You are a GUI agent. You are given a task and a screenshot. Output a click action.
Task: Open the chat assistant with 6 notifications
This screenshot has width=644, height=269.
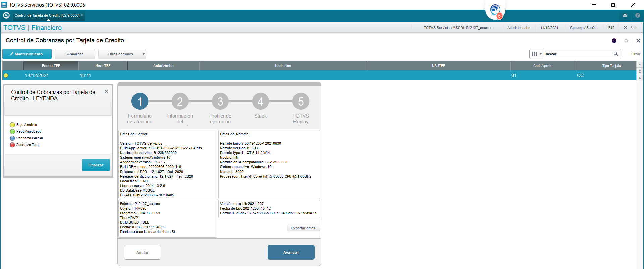[495, 10]
